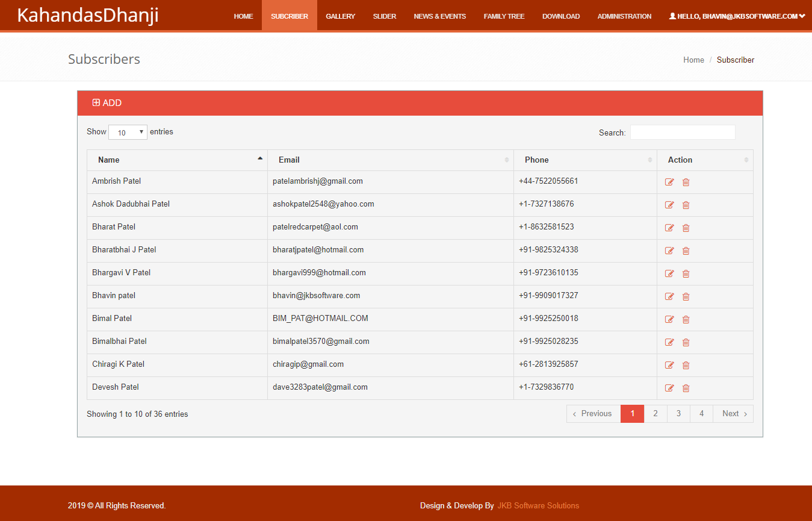The height and width of the screenshot is (521, 812).
Task: Open News & Events in navigation
Action: (x=439, y=16)
